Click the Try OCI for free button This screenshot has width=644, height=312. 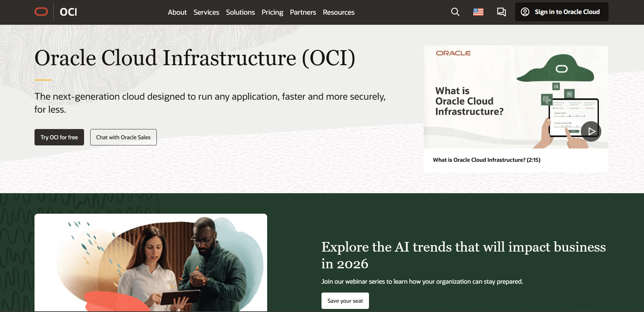59,137
